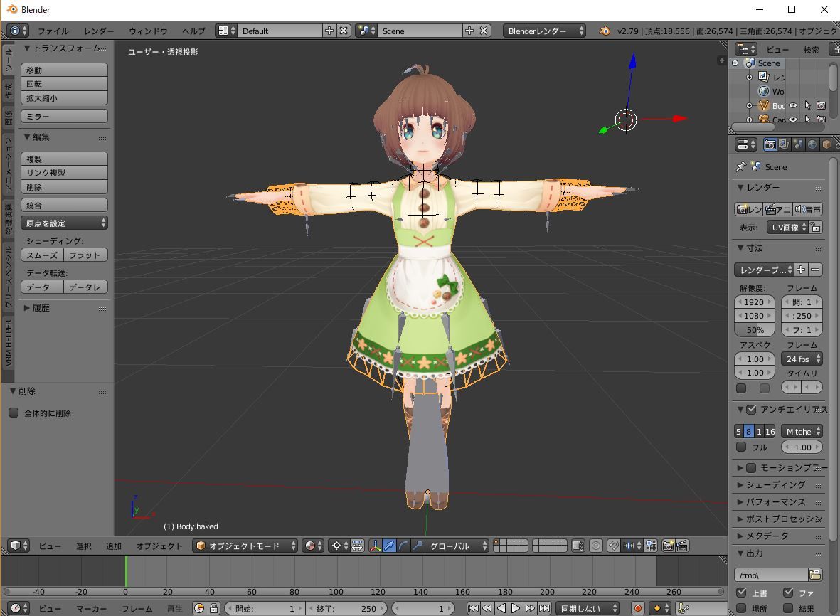Viewport: 840px width, 616px height.
Task: Toggle file extensions checkbox
Action: [788, 593]
